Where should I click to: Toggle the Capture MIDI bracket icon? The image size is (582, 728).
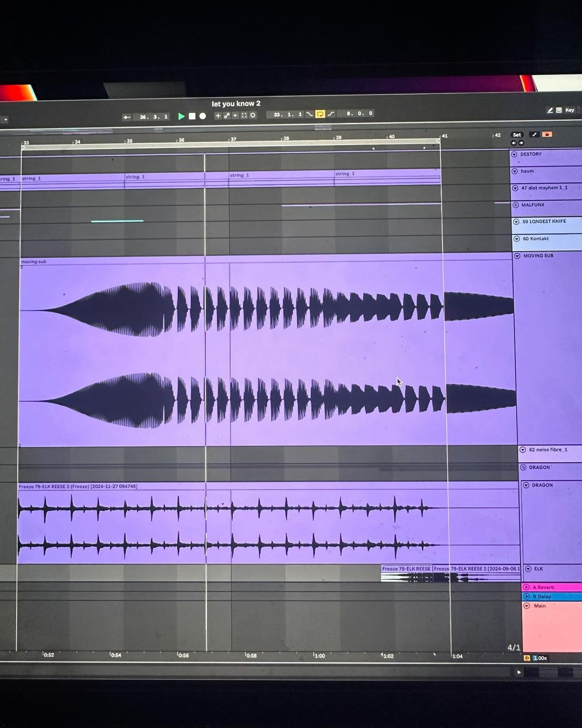(x=244, y=115)
